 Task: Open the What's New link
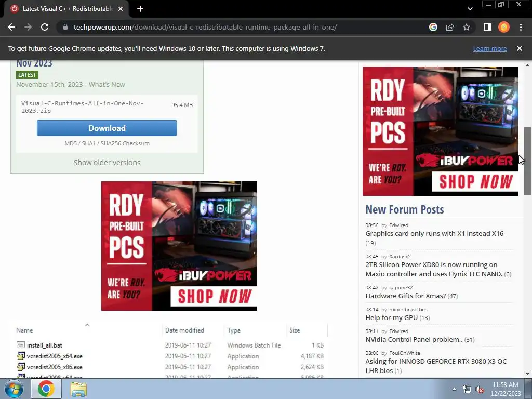(107, 85)
